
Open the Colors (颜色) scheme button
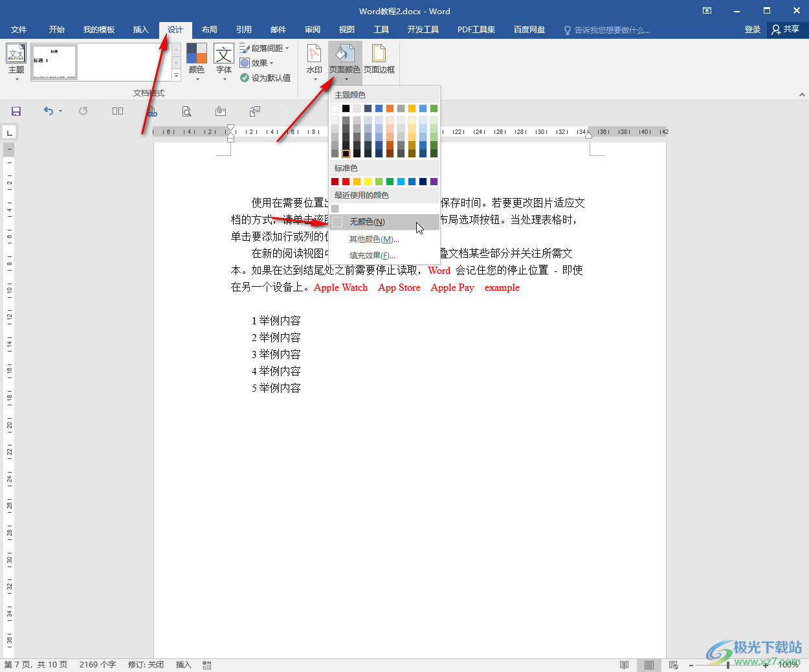(x=197, y=62)
